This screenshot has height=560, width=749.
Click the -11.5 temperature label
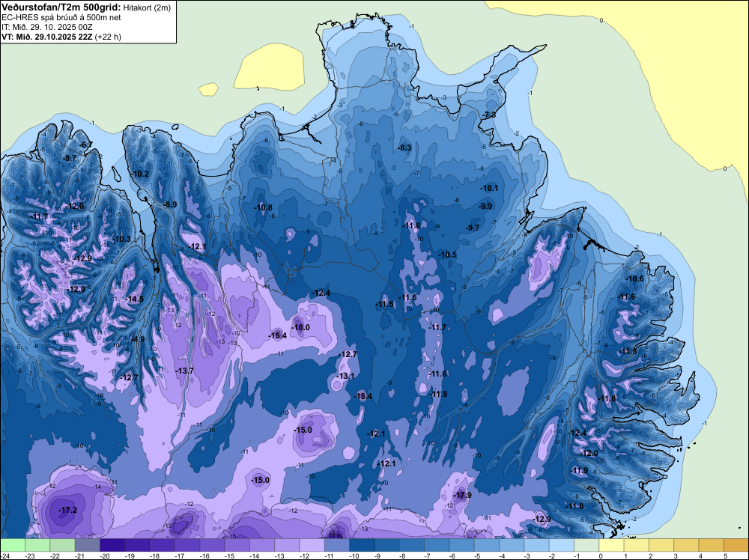click(384, 305)
